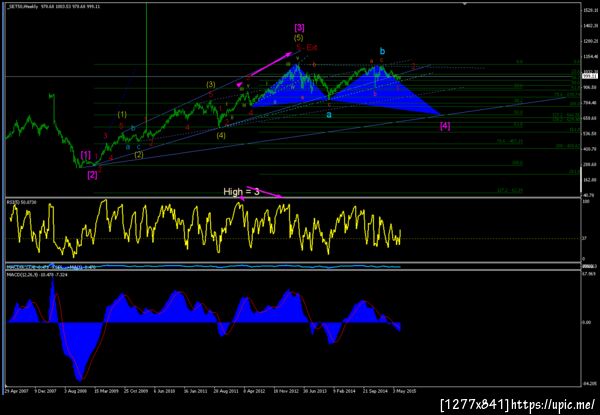Viewport: 600px width, 415px height.
Task: Click the 21 Sep 2014 date label
Action: tap(375, 391)
